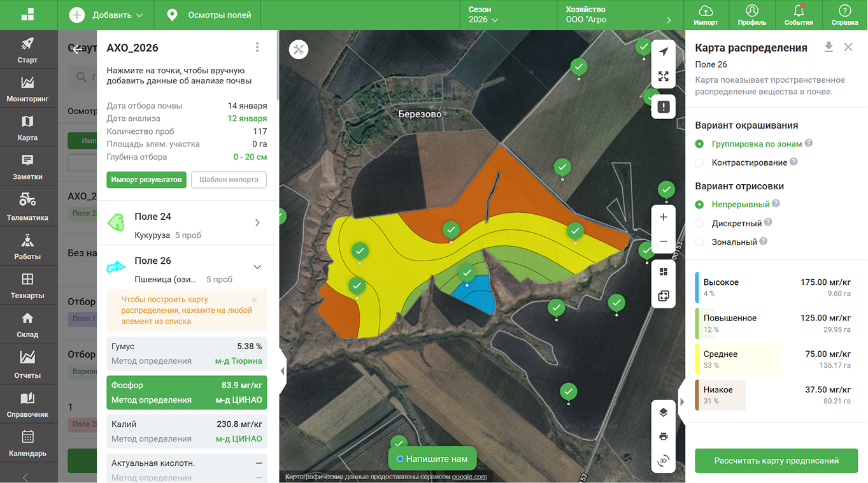Open the Телематика tractor section
The image size is (868, 483).
[x=28, y=207]
